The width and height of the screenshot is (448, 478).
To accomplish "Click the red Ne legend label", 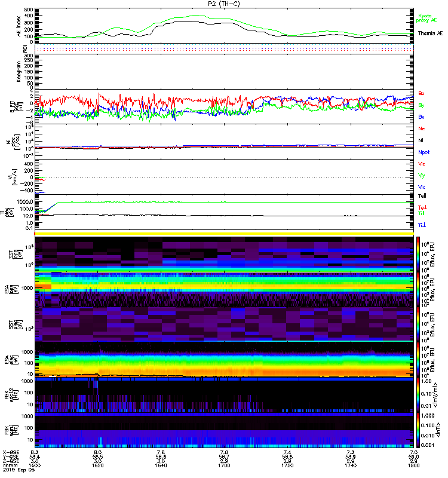I will pyautogui.click(x=422, y=129).
